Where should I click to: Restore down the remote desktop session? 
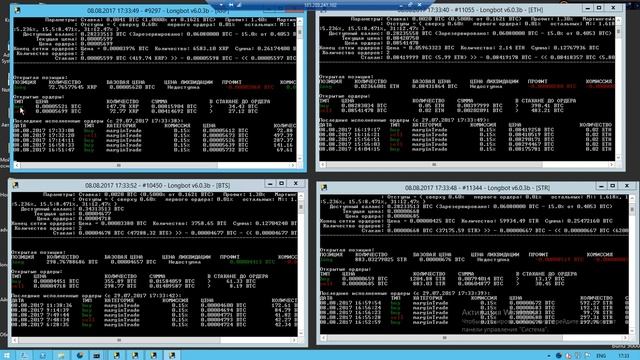411,5
